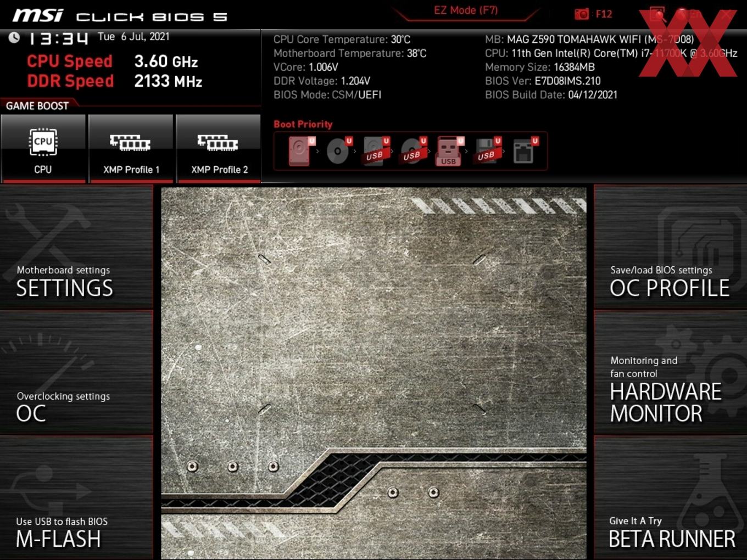Click the BIOS Ver E7D08IMS.210 line
The height and width of the screenshot is (560, 747).
click(543, 81)
